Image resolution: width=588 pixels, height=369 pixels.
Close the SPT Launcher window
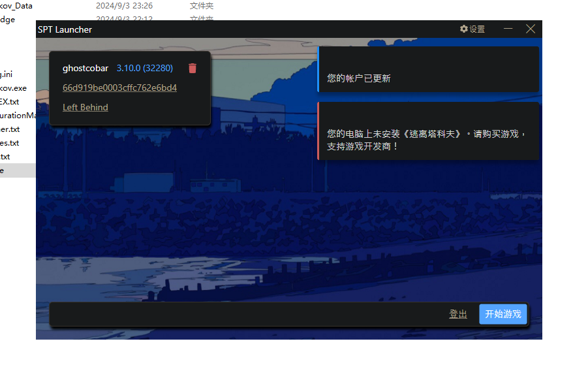click(x=531, y=29)
